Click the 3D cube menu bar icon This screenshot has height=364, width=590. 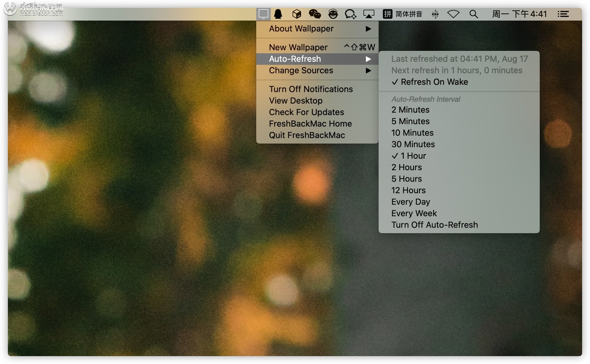[297, 14]
